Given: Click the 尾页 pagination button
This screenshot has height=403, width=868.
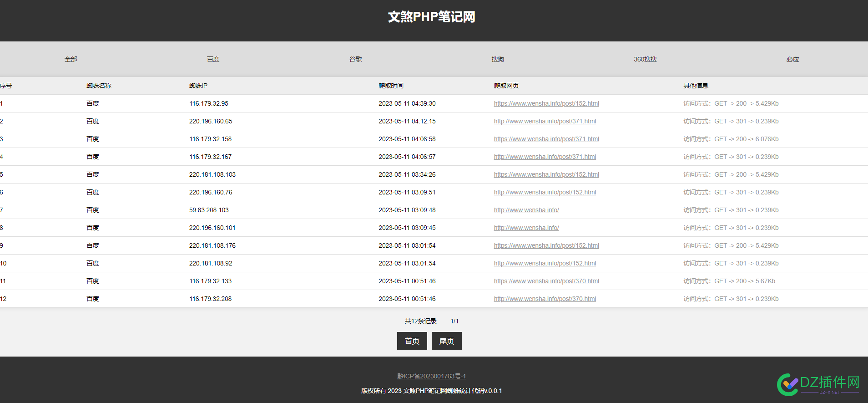Looking at the screenshot, I should (447, 341).
